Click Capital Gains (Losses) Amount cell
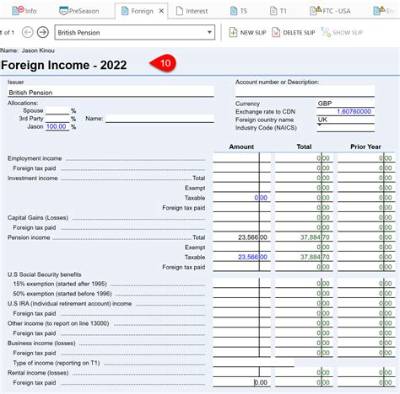The height and width of the screenshot is (394, 400). (242, 217)
